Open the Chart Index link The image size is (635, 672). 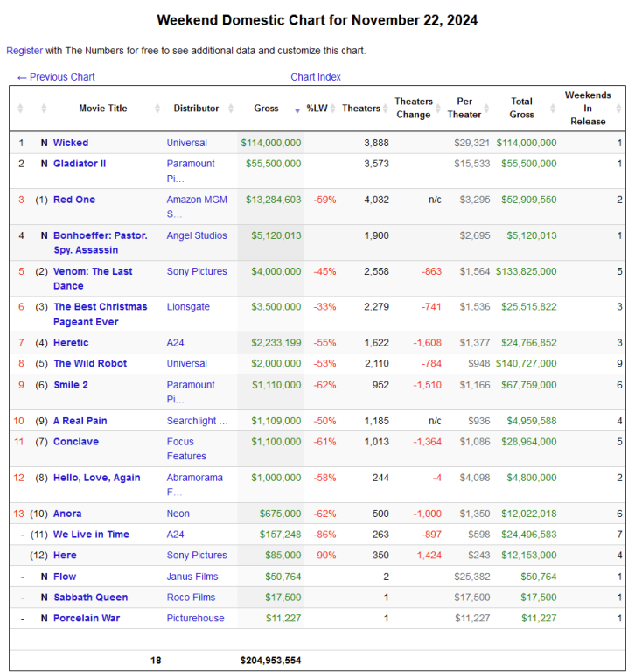pos(316,77)
